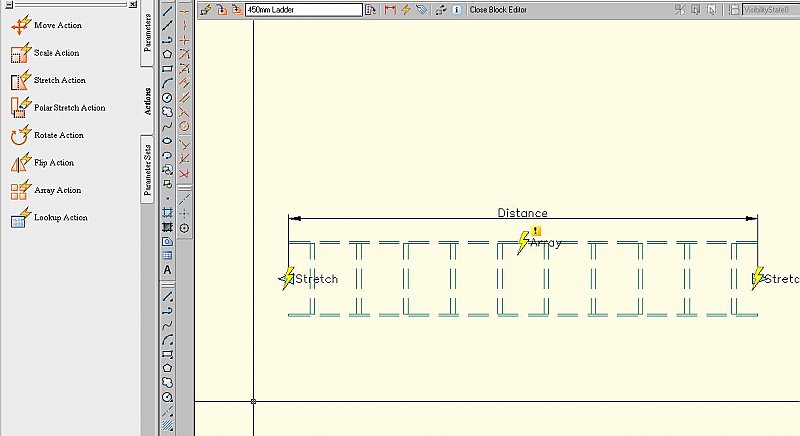Screen dimensions: 800x436
Task: Switch to the Parameter Sets palette tab
Action: pos(147,170)
